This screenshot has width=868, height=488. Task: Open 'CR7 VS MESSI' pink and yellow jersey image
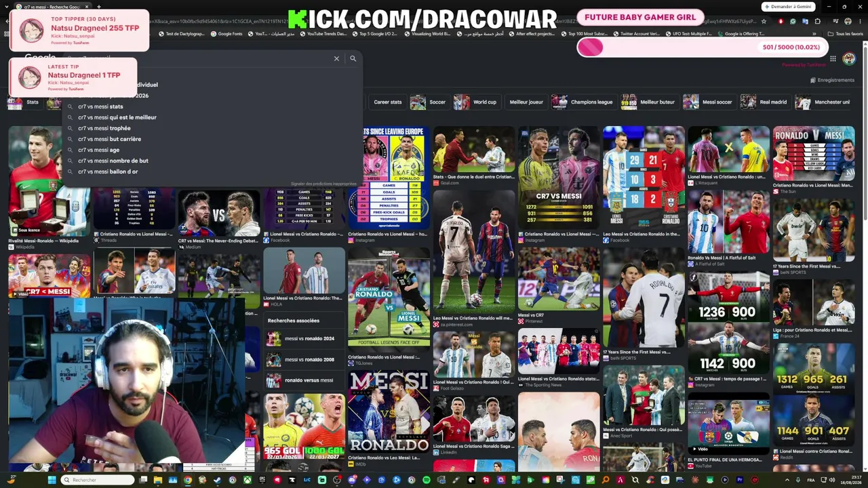(x=559, y=178)
